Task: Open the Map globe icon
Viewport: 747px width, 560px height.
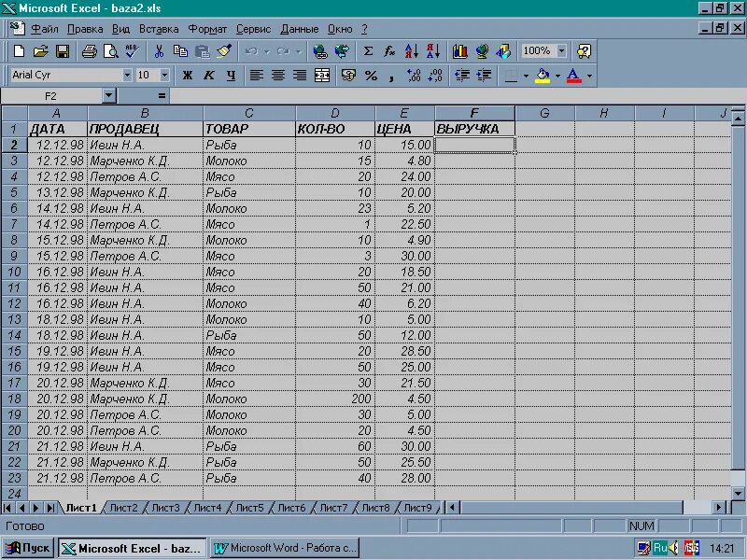Action: pos(482,51)
